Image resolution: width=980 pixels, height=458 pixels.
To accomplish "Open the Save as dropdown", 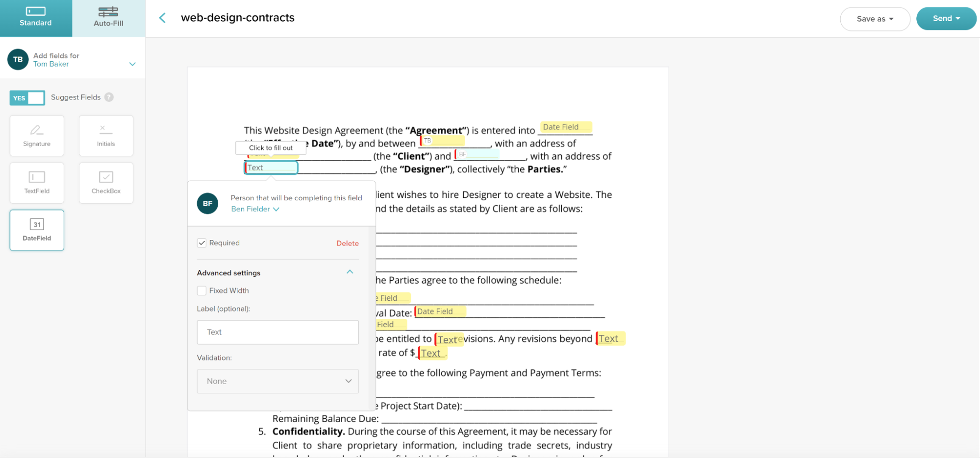I will click(875, 19).
